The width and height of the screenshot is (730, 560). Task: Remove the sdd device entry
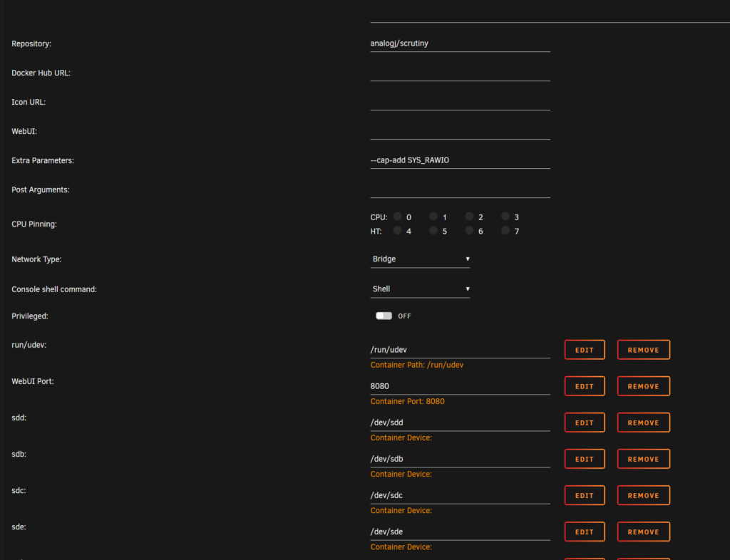(x=644, y=422)
